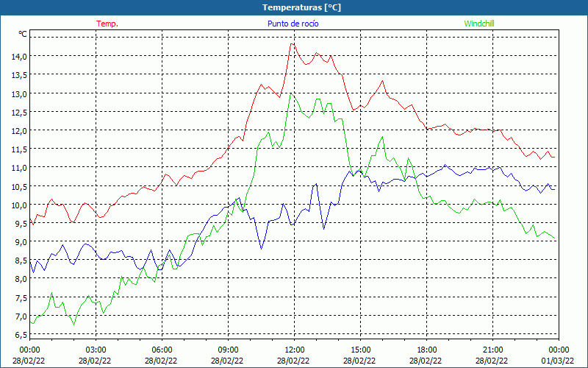Click the 7,0 y-axis label
The image size is (588, 368).
pyautogui.click(x=21, y=316)
